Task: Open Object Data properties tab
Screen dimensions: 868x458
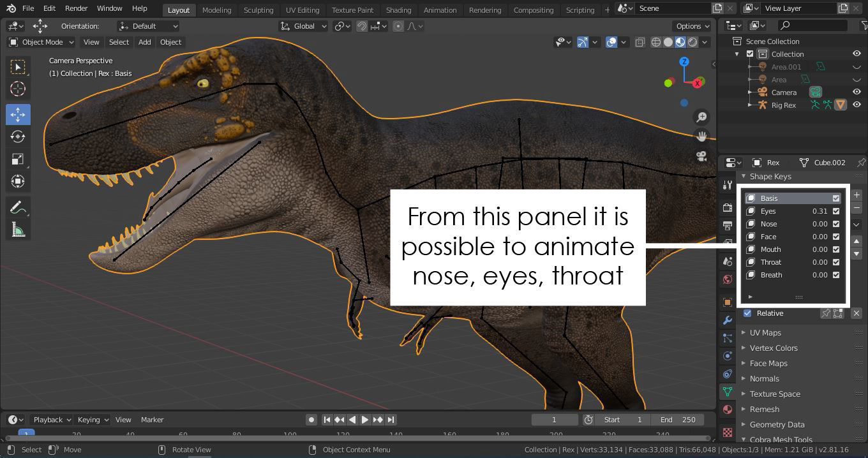Action: point(727,392)
